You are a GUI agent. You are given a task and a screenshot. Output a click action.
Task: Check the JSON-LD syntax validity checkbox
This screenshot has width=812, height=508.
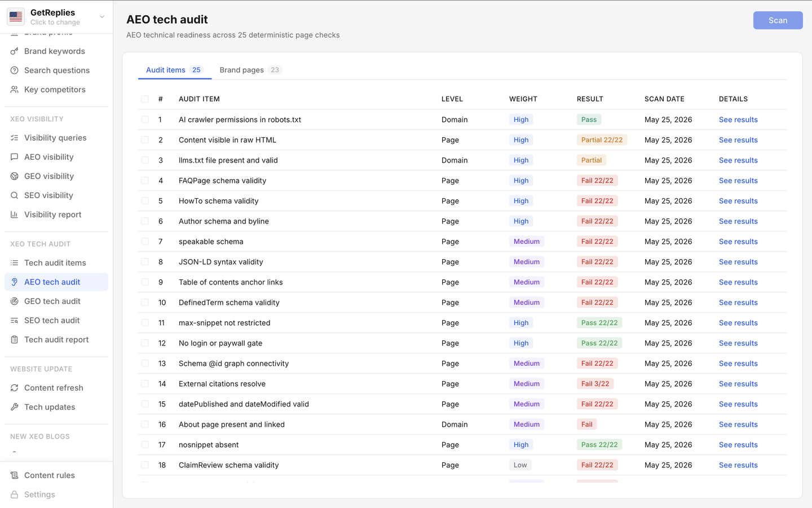click(x=145, y=262)
